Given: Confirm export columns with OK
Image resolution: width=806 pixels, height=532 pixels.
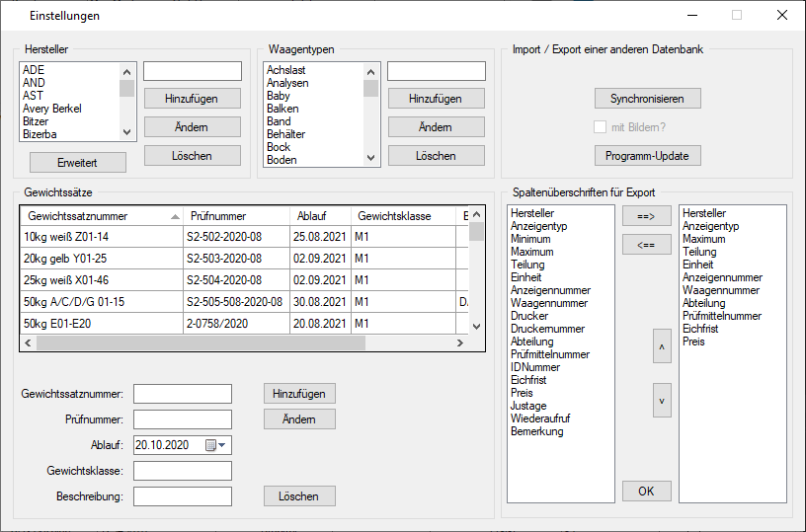Looking at the screenshot, I should point(646,492).
